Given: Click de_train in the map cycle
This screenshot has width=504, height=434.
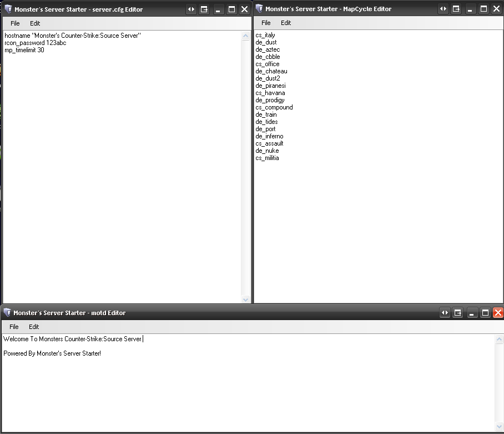Looking at the screenshot, I should pos(266,115).
